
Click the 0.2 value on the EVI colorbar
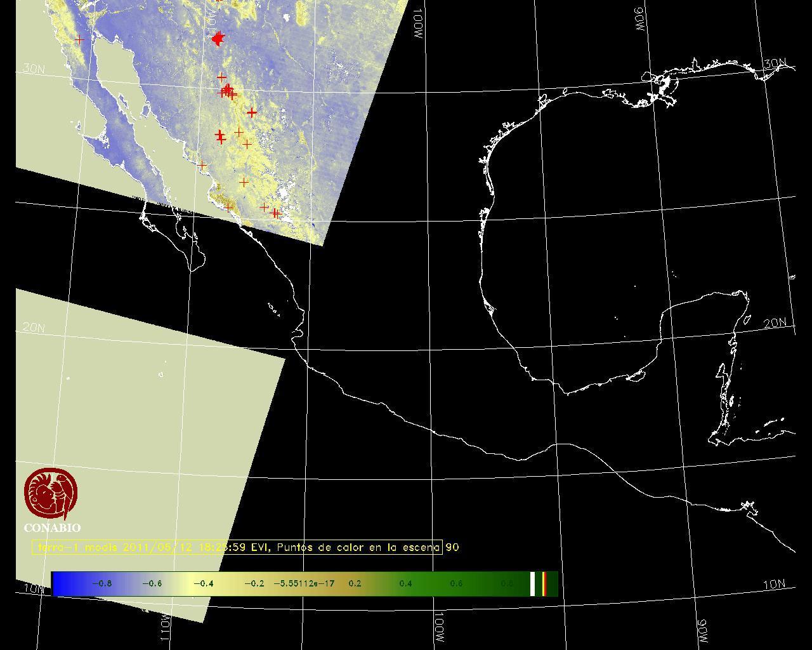(x=355, y=583)
